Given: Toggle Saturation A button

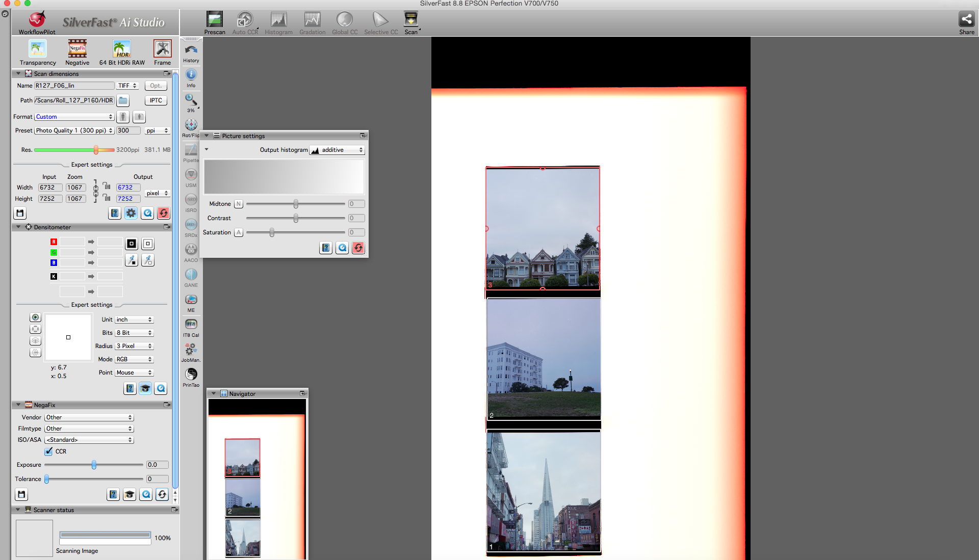Looking at the screenshot, I should point(239,232).
